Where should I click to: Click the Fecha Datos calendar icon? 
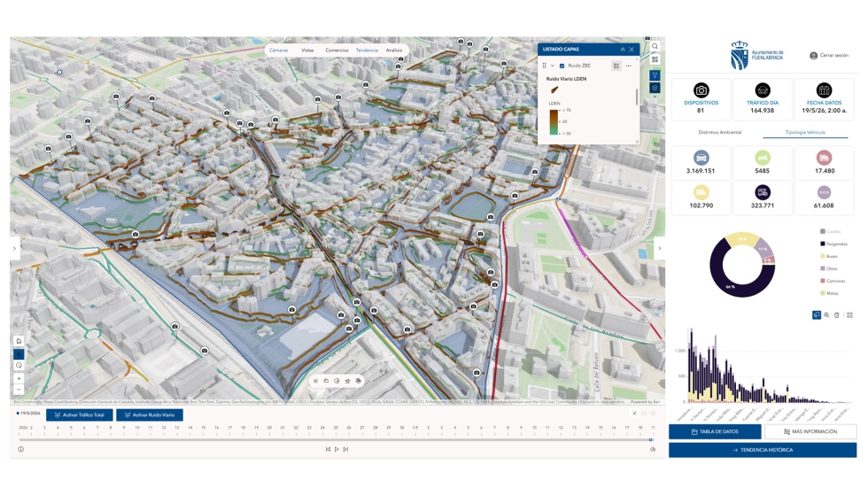coord(824,90)
